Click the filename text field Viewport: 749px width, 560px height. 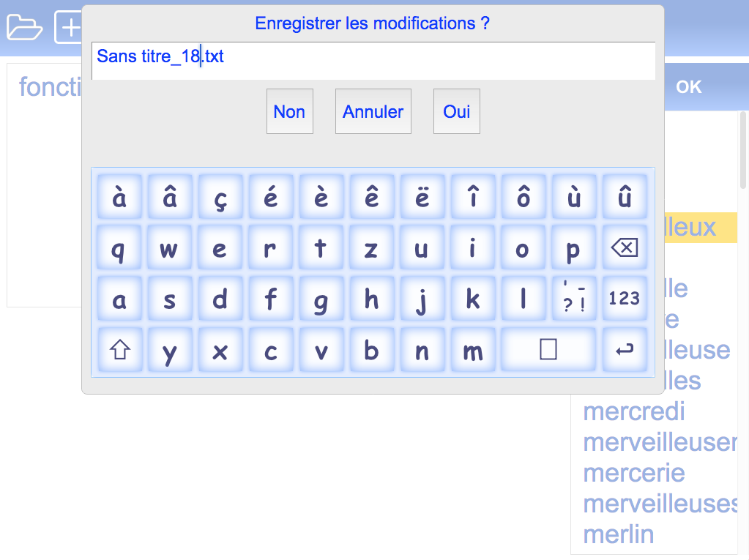373,60
